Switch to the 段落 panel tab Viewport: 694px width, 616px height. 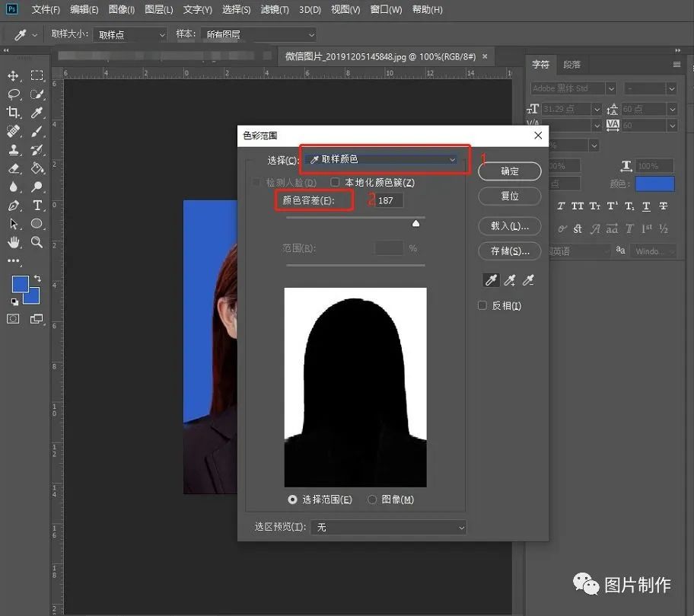point(571,65)
